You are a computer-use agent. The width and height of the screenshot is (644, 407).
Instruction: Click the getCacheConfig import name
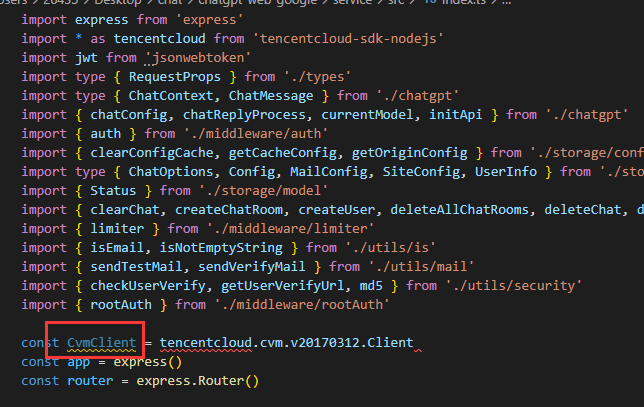[283, 153]
